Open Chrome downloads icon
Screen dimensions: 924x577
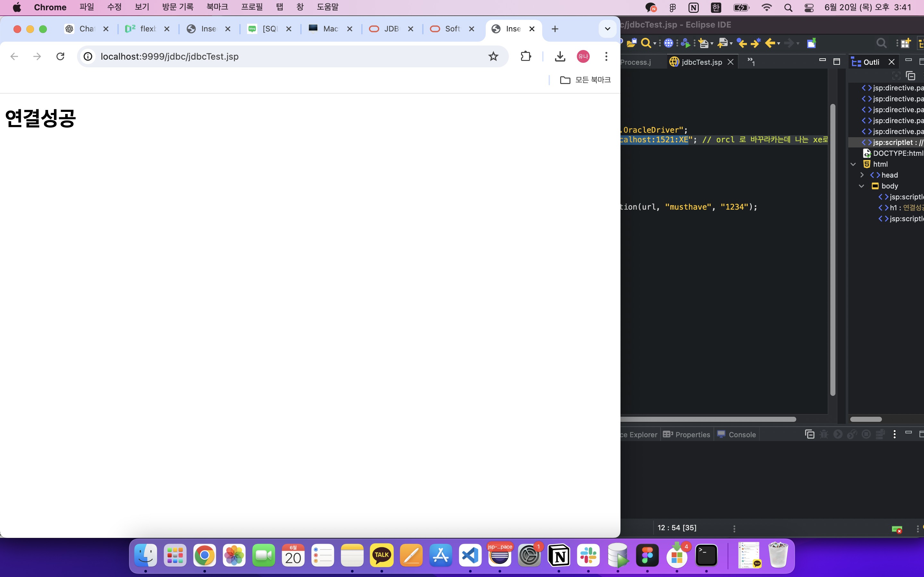point(560,56)
